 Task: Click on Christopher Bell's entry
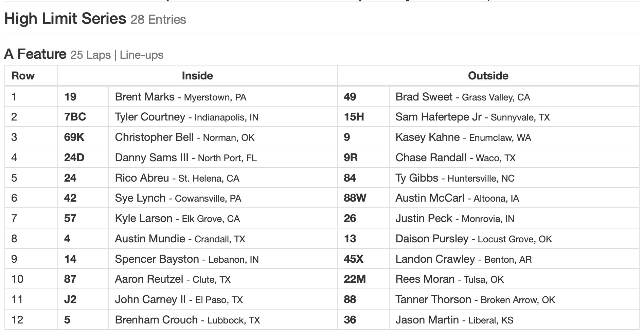click(154, 137)
